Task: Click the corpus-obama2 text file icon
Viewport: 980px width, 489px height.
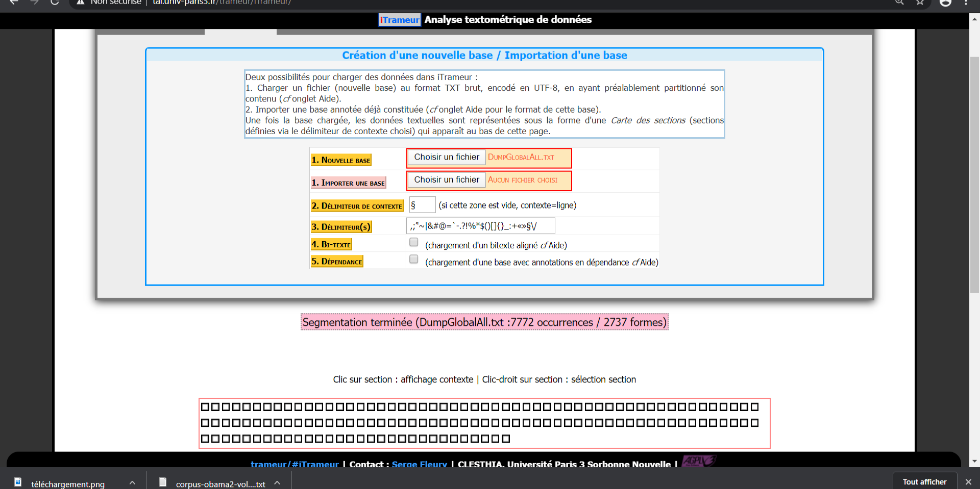Action: point(163,482)
